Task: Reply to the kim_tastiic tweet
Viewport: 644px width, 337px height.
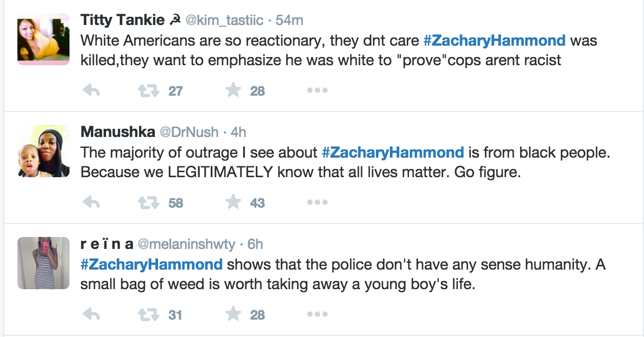Action: (91, 91)
